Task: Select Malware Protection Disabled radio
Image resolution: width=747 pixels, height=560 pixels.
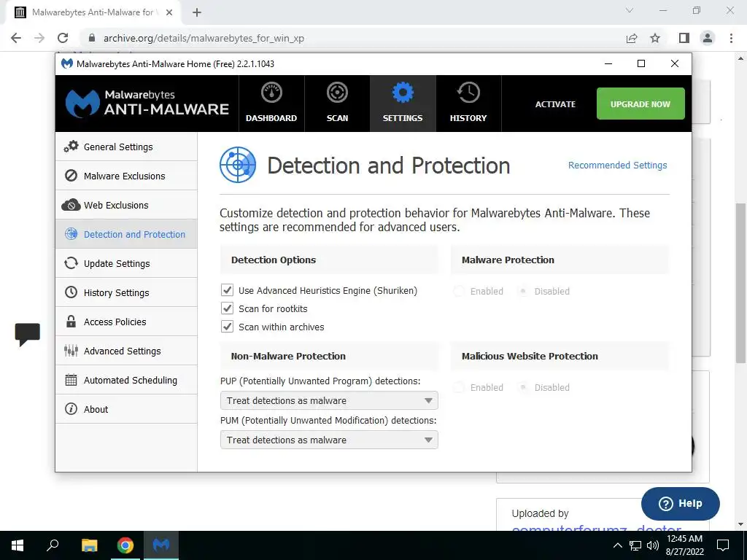Action: click(x=523, y=291)
